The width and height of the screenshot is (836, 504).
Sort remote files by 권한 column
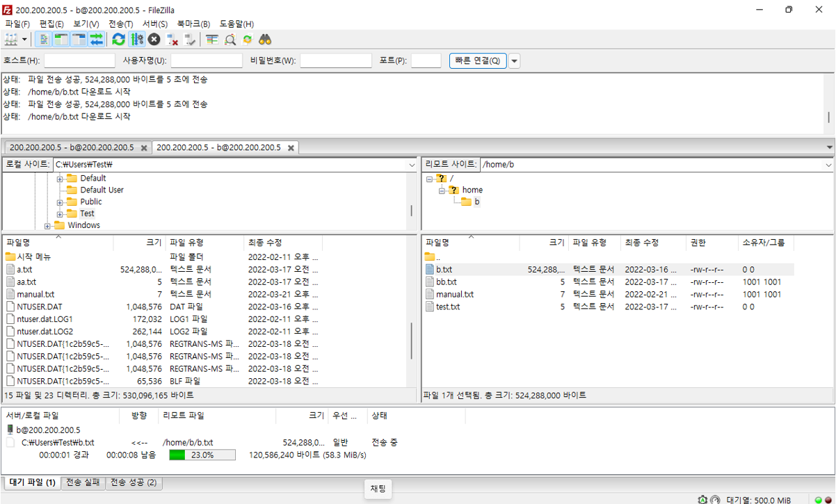point(712,243)
